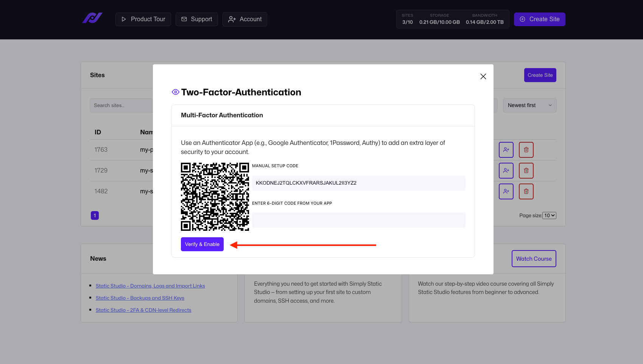Viewport: 643px width, 364px height.
Task: Open Static Studio – 2FA & CDN-level Redirects
Action: [x=143, y=310]
